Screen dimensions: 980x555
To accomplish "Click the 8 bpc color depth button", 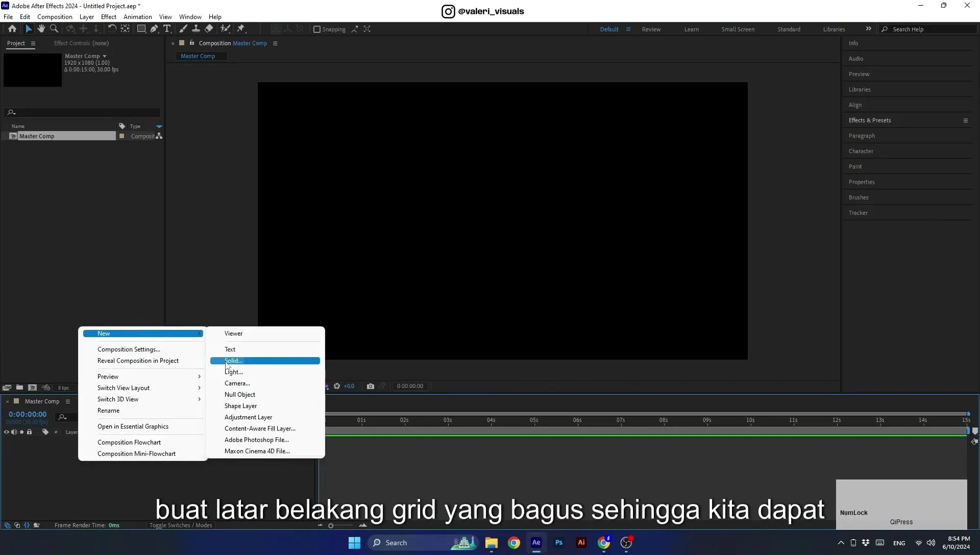I will pyautogui.click(x=63, y=388).
